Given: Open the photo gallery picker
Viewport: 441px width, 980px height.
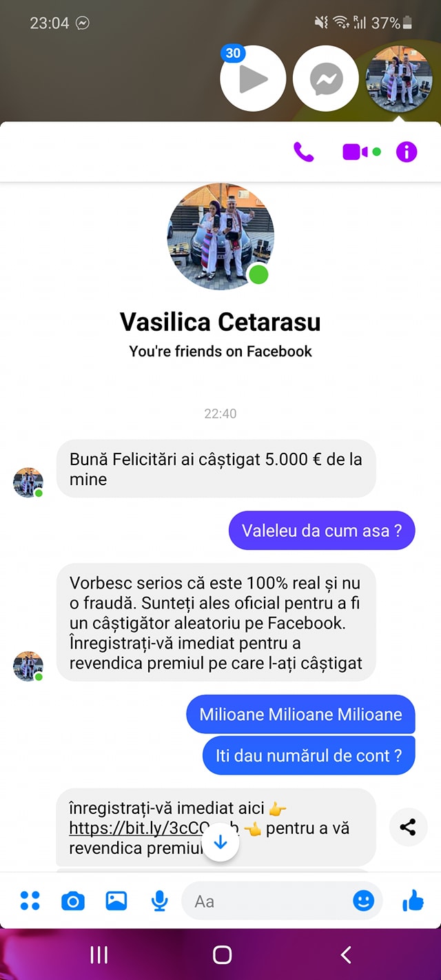Looking at the screenshot, I should pyautogui.click(x=116, y=901).
